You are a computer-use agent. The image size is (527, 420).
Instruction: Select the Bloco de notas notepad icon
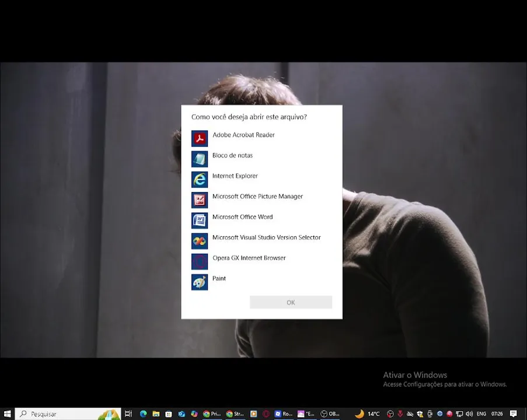point(200,159)
